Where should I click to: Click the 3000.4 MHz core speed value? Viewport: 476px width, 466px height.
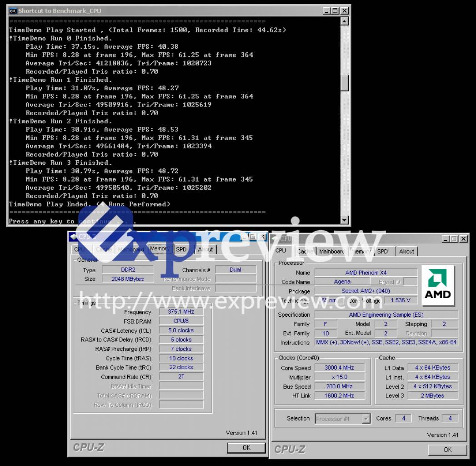coord(340,368)
